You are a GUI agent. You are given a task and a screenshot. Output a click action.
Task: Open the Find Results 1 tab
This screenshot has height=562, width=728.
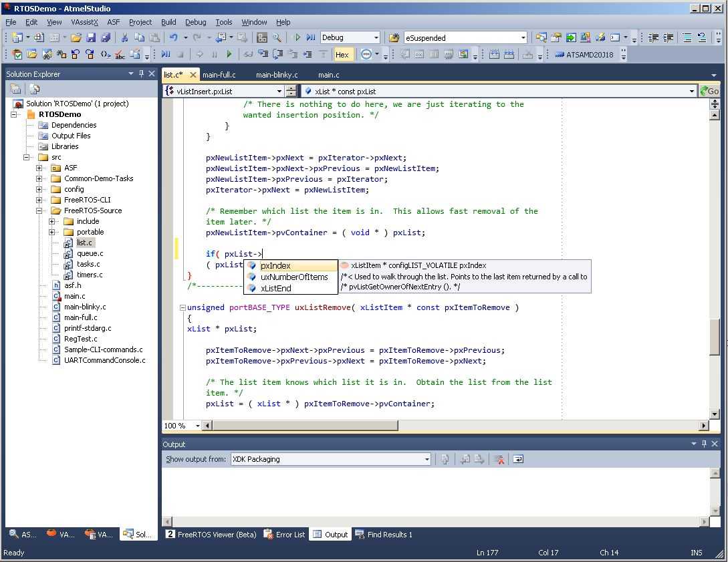(x=384, y=534)
